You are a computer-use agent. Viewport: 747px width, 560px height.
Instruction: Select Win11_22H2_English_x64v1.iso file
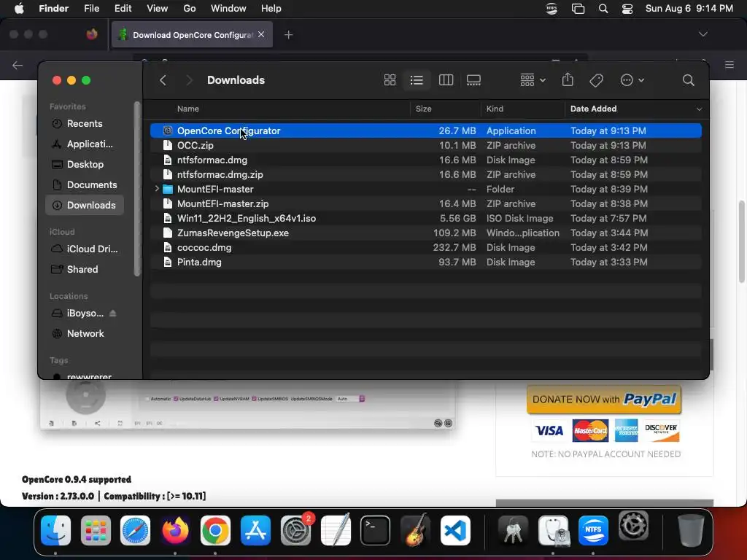coord(425,219)
